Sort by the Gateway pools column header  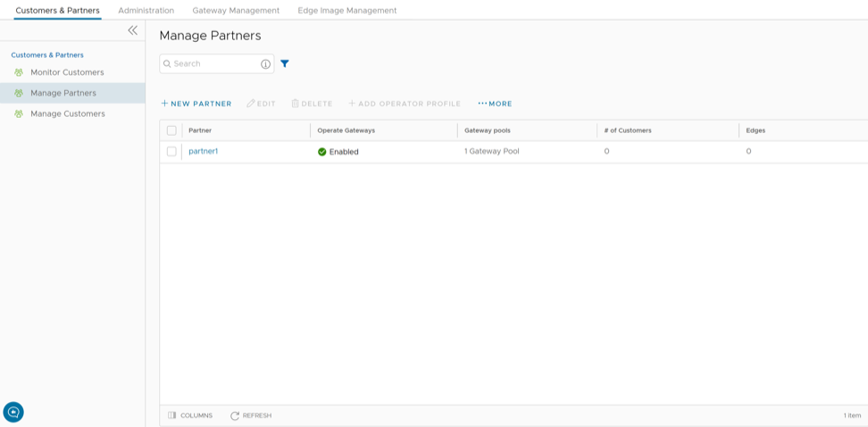pos(487,130)
